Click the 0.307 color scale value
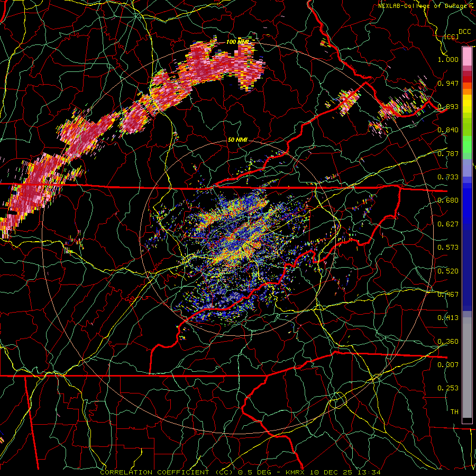Image resolution: width=476 pixels, height=476 pixels. (x=448, y=365)
